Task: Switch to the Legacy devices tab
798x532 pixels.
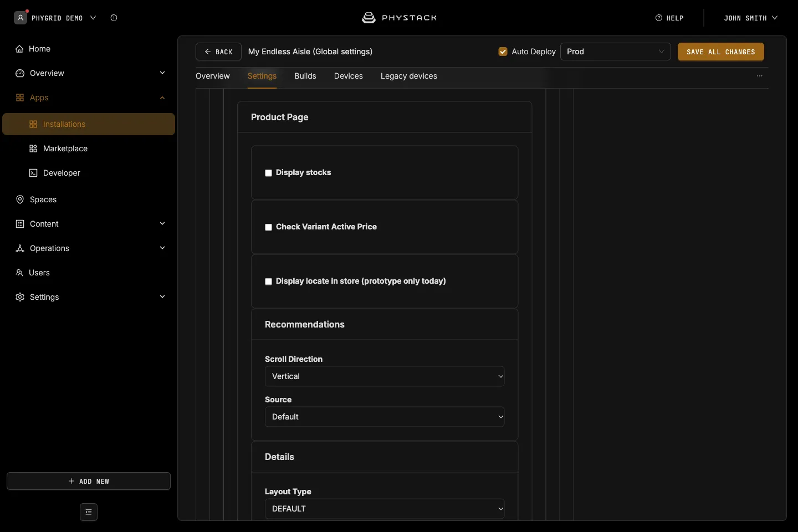Action: (x=409, y=76)
